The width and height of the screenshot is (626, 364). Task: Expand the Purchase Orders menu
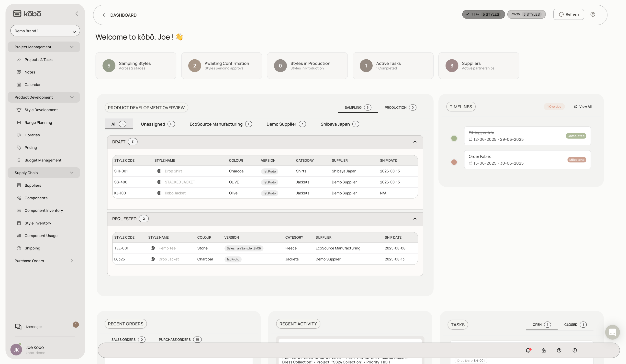coord(72,260)
